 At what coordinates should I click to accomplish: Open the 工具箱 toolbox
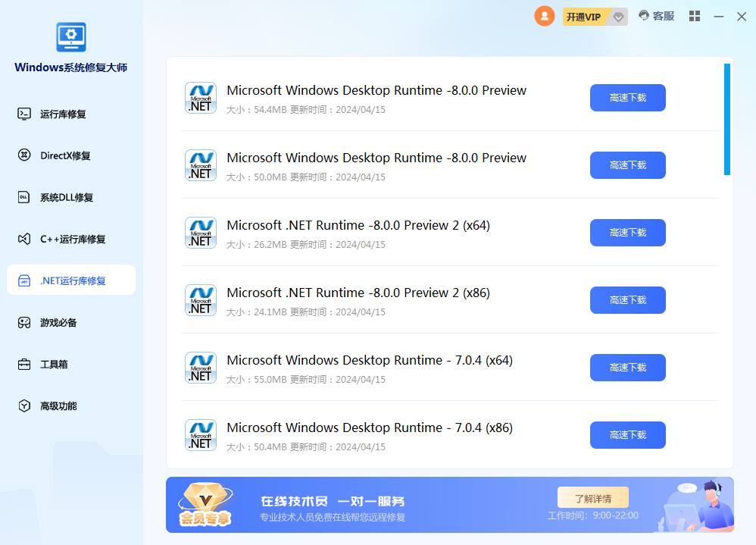click(x=54, y=364)
